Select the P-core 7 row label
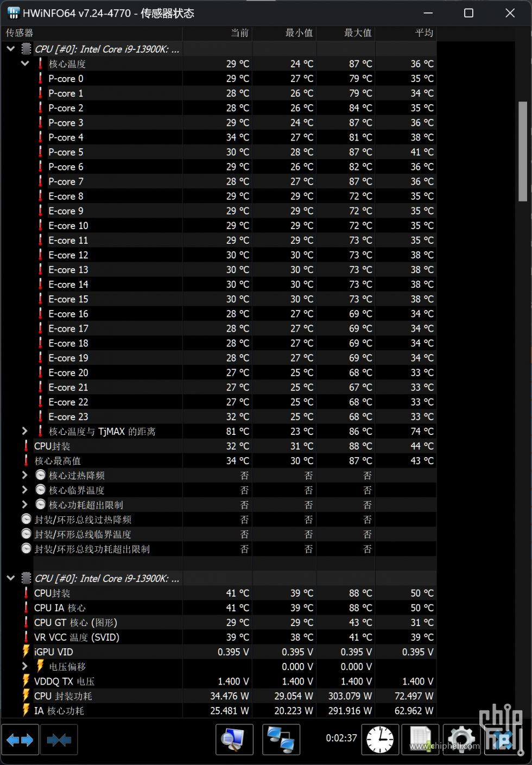 66,181
